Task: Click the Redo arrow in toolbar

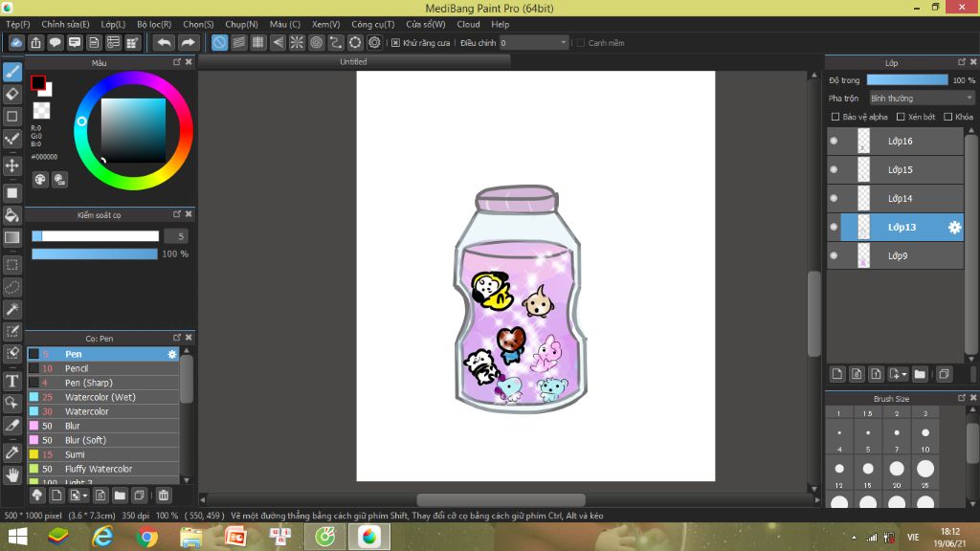Action: pos(188,42)
